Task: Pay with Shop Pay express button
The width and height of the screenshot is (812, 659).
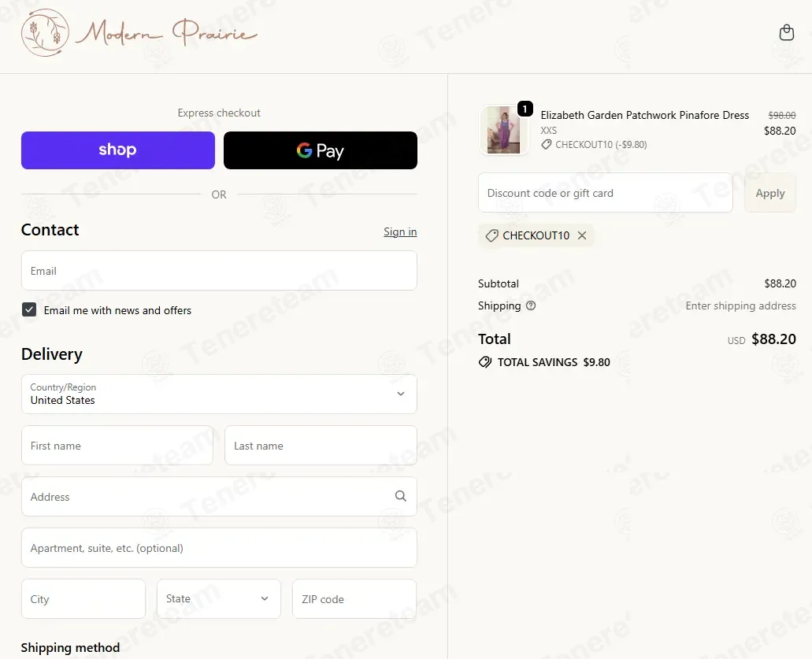Action: pos(118,150)
